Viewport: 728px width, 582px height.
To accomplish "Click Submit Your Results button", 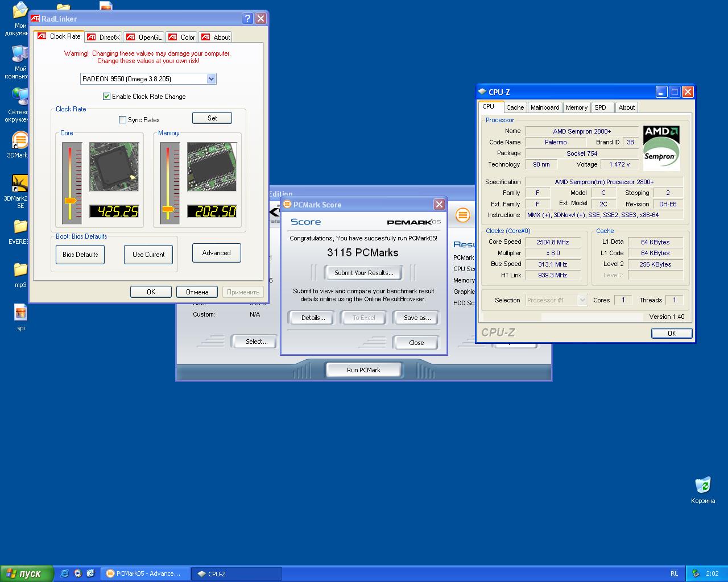I will point(363,273).
